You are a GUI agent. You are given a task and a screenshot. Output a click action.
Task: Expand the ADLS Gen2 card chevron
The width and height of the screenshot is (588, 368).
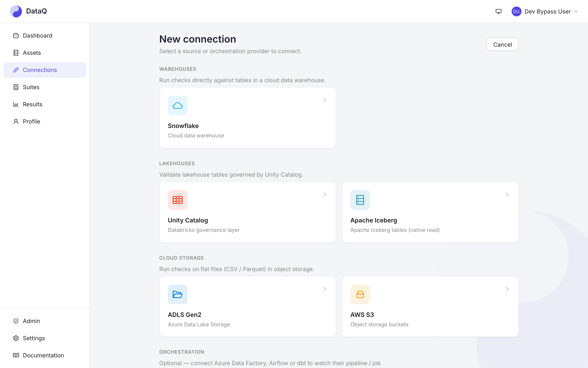[x=325, y=289]
